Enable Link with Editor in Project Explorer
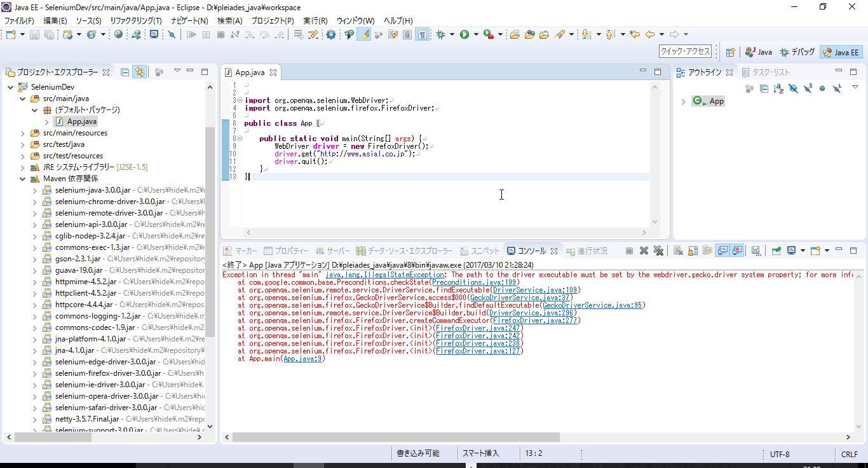 coord(139,72)
